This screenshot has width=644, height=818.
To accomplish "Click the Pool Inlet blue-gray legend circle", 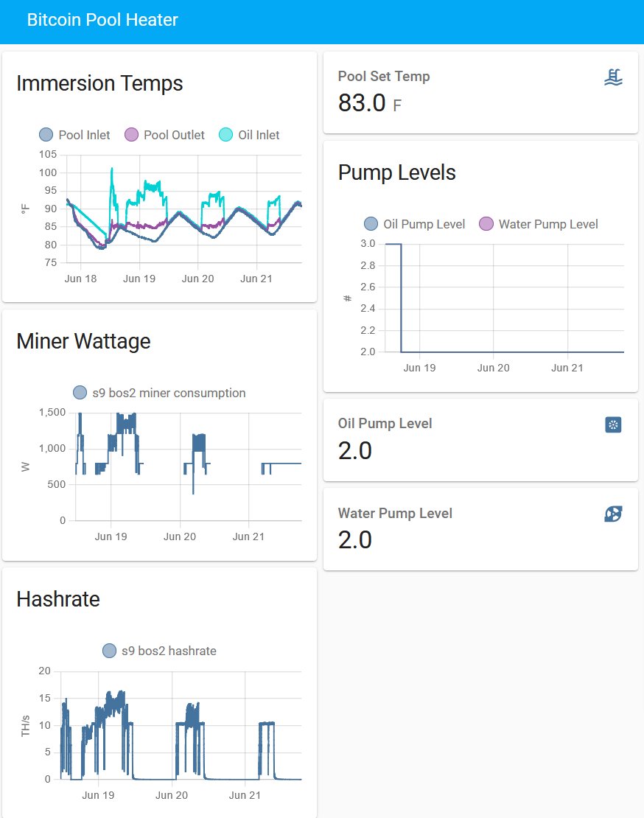I will coord(46,135).
